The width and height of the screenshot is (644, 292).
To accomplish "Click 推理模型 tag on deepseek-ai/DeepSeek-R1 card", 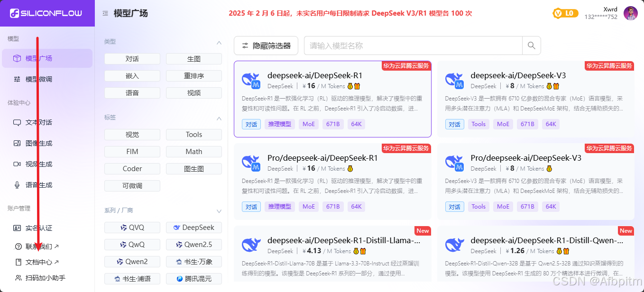I will coord(280,125).
